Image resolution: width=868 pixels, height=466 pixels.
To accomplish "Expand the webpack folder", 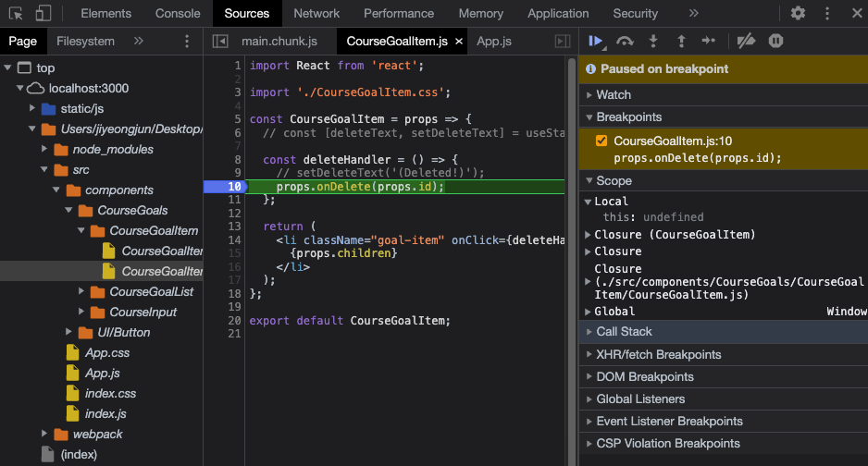I will [x=44, y=434].
